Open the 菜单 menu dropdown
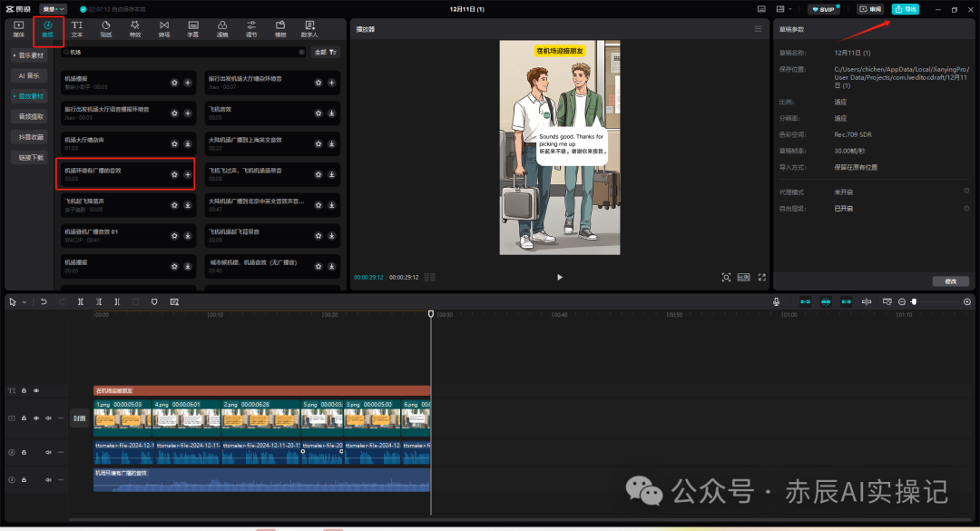 tap(54, 9)
